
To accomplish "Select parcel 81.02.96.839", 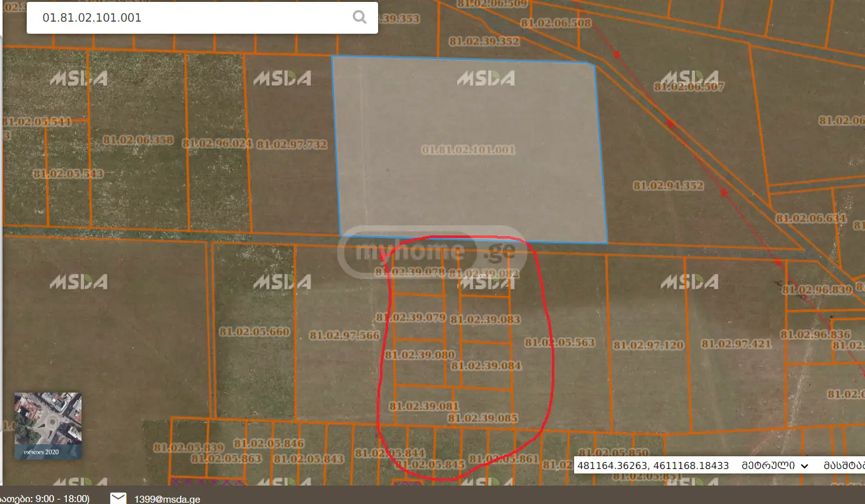I will (x=817, y=290).
